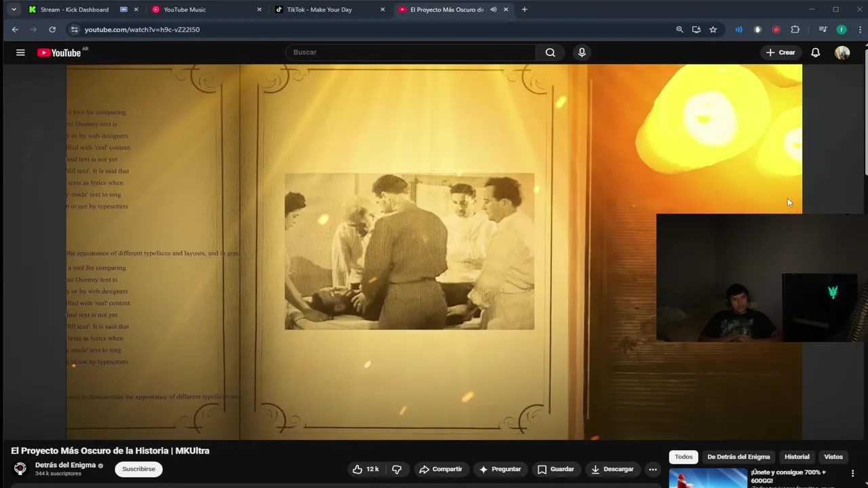Open a new browser tab
The image size is (868, 488).
524,9
